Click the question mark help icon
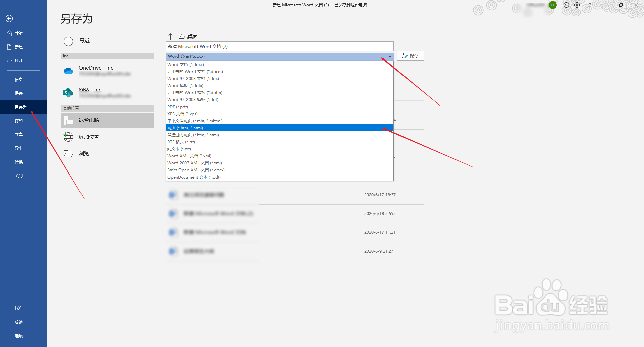 point(590,5)
